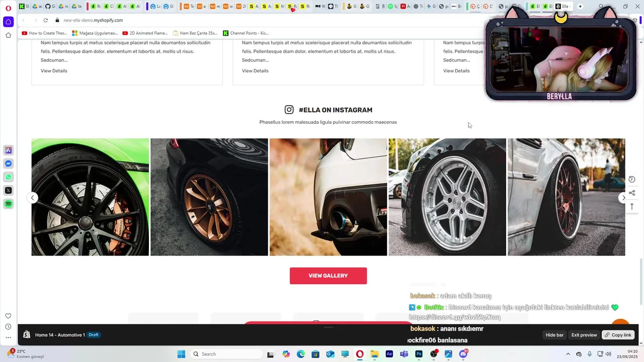Expand the system tray hidden icons chevron
Screen dimensions: 644x362
568,354
